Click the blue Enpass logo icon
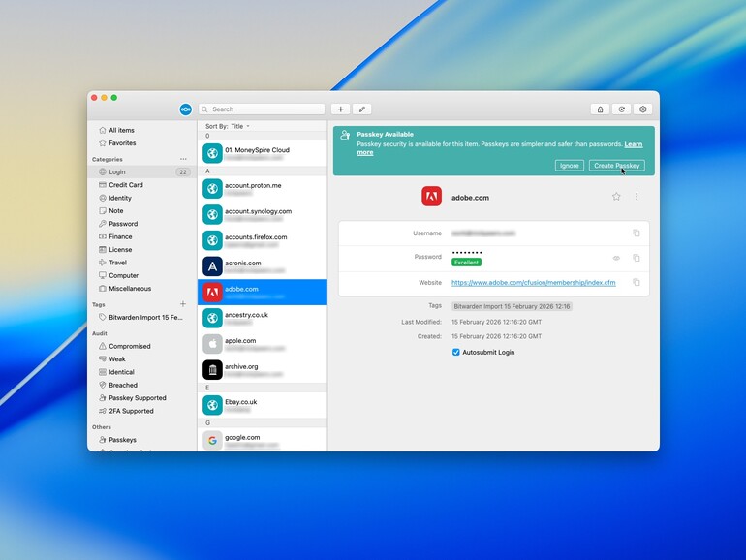 186,109
